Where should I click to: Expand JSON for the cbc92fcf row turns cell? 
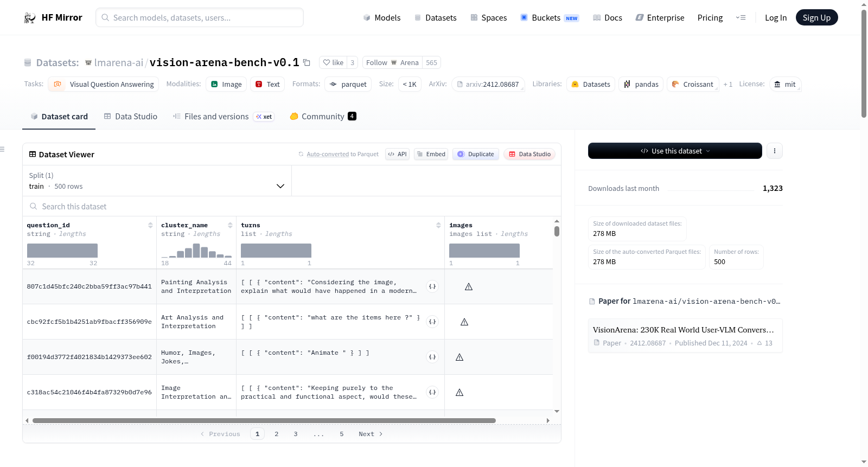[432, 322]
